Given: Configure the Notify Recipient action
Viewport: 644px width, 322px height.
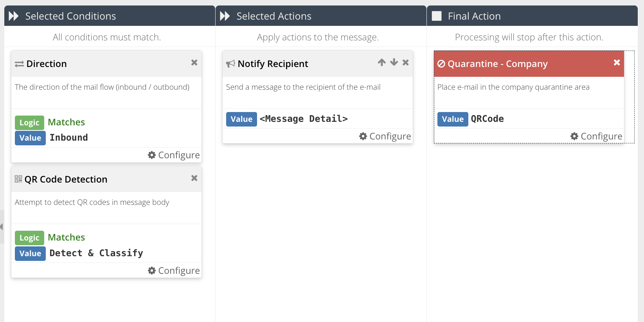Looking at the screenshot, I should [385, 136].
